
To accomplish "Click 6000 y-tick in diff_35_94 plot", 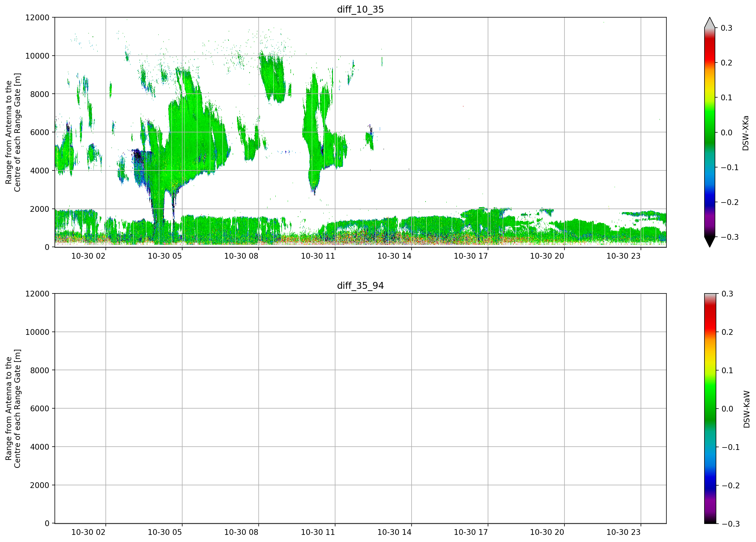I will [40, 408].
